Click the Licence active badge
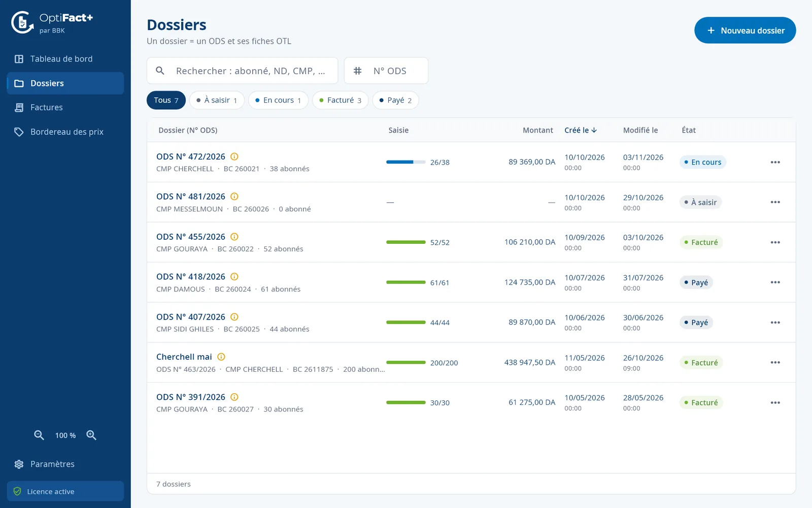Image resolution: width=812 pixels, height=508 pixels. point(65,491)
